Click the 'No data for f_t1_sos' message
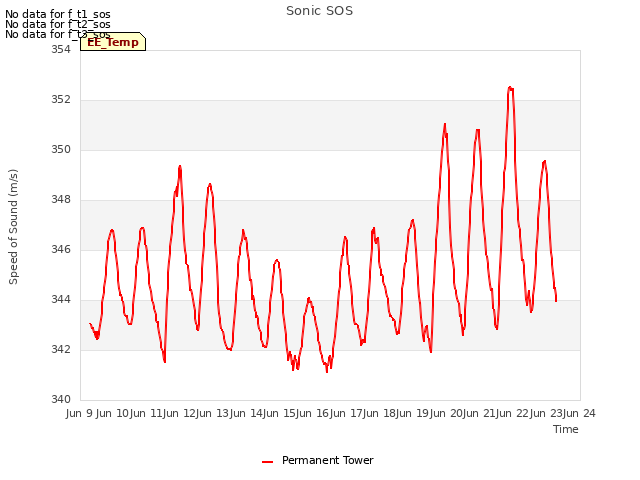This screenshot has height=480, width=640. pyautogui.click(x=58, y=14)
